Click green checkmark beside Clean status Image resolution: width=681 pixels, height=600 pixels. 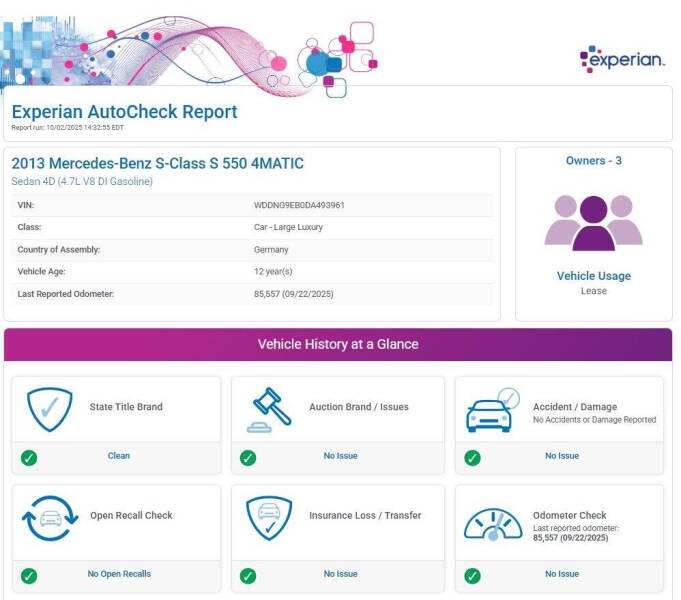28,457
